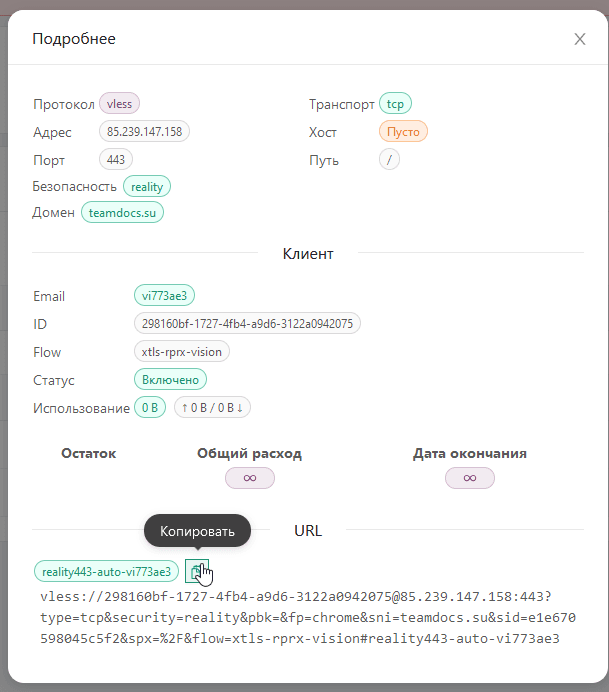Click the client ID UUID tag
The image size is (609, 692).
pos(247,323)
